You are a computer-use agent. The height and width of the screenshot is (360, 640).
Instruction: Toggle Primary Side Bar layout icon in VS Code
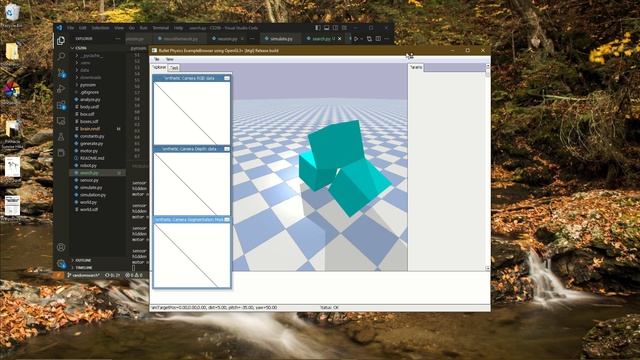tap(318, 28)
